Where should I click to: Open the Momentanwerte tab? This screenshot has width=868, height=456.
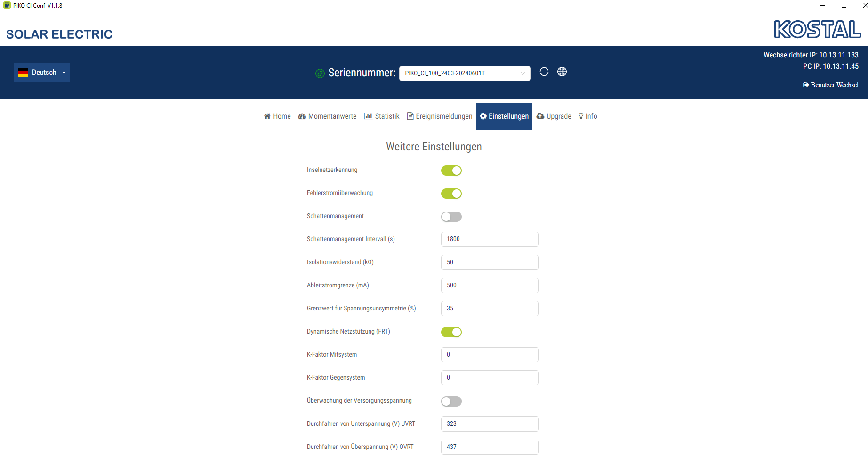click(x=328, y=116)
